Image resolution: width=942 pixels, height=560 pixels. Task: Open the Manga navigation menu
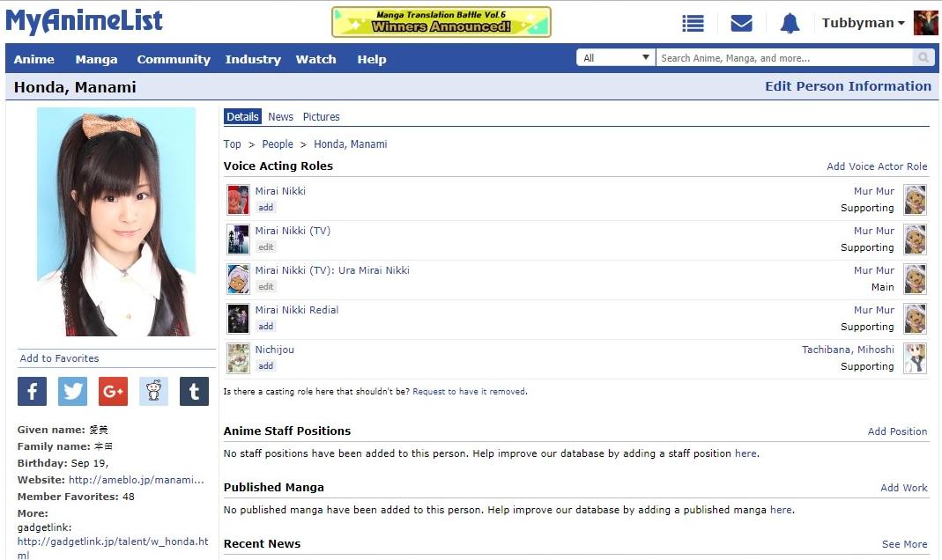(x=96, y=59)
